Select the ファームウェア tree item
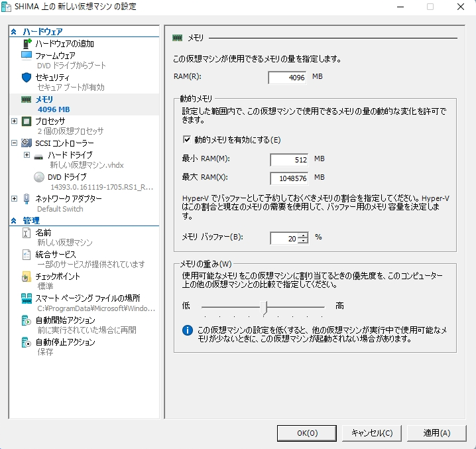Viewport: 476px width, 449px height. coord(55,56)
